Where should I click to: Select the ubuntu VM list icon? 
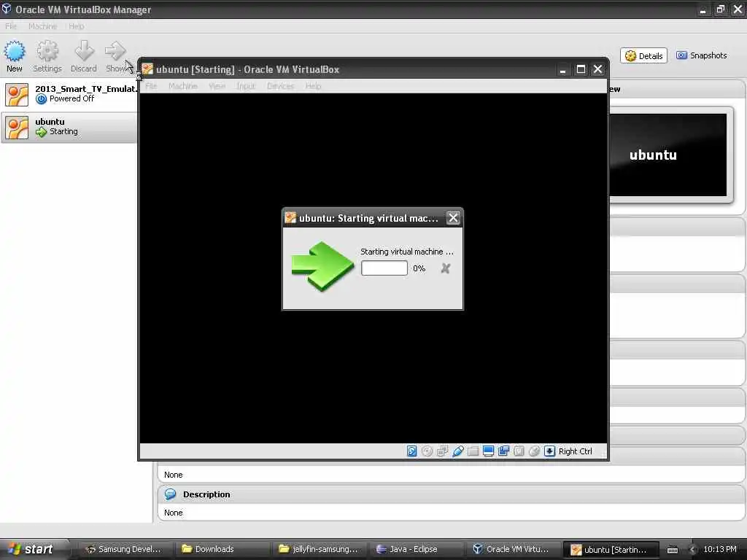[17, 128]
